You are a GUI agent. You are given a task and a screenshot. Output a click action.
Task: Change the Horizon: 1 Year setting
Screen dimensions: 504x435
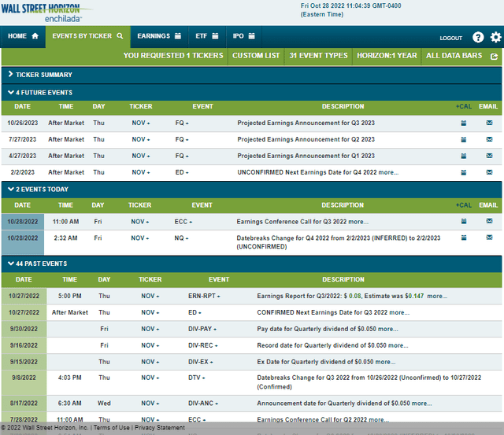387,56
